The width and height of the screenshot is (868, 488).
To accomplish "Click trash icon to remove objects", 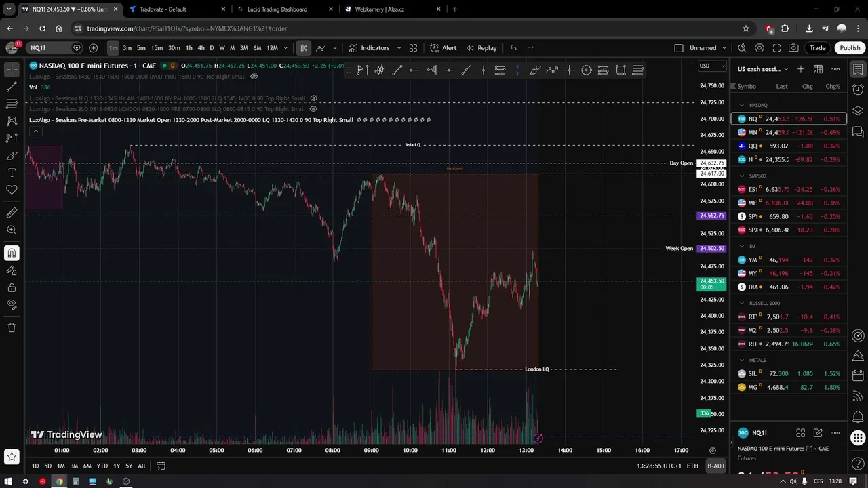I will (x=12, y=327).
